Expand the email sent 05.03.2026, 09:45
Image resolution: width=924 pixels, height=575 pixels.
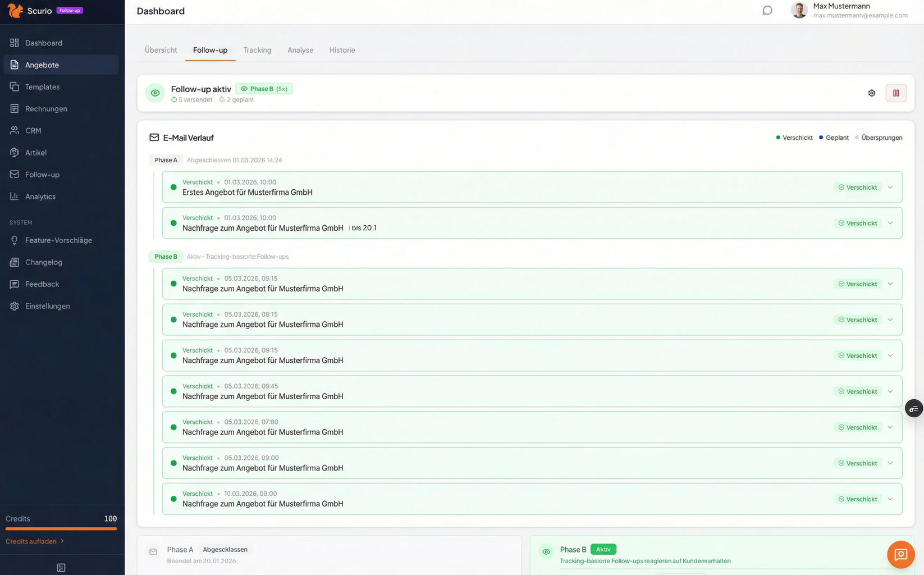coord(890,391)
